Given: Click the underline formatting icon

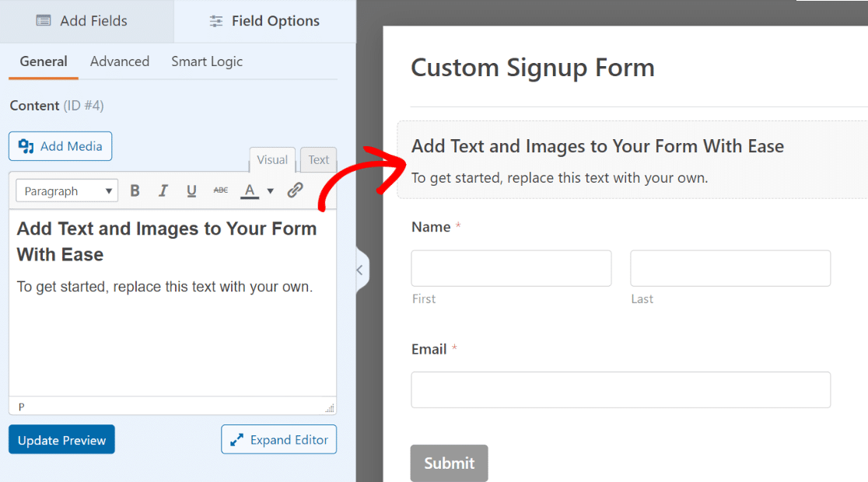Looking at the screenshot, I should pos(191,190).
